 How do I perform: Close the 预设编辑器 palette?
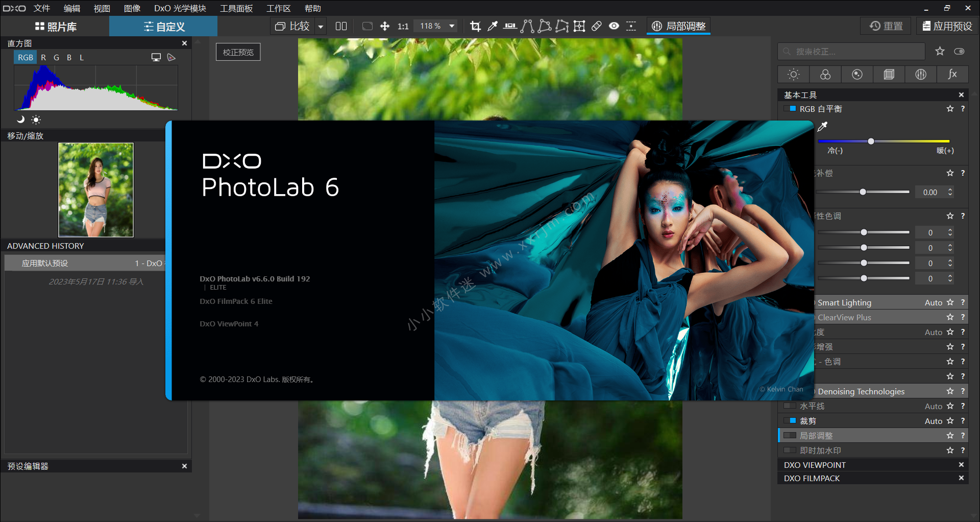[185, 466]
